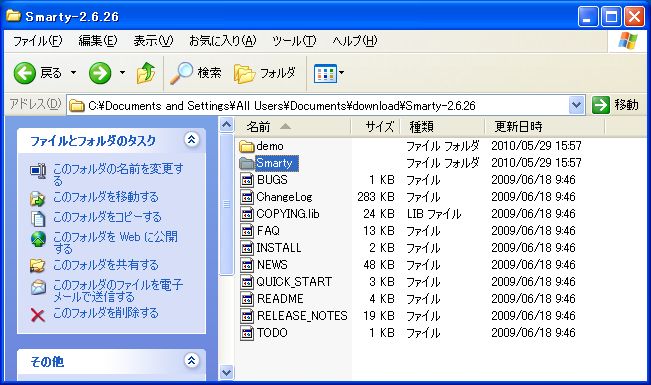This screenshot has height=385, width=651.
Task: Expand the address bar dropdown list
Action: tap(576, 105)
